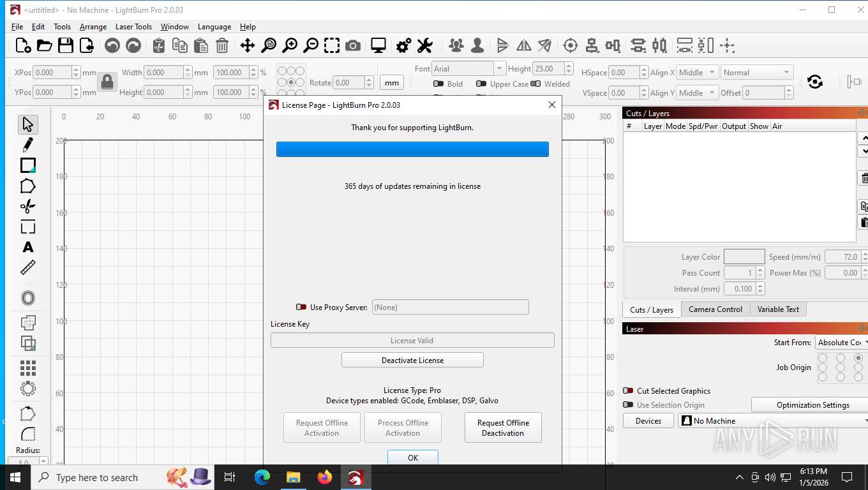
Task: Activate the pan/move view tool
Action: click(x=247, y=45)
